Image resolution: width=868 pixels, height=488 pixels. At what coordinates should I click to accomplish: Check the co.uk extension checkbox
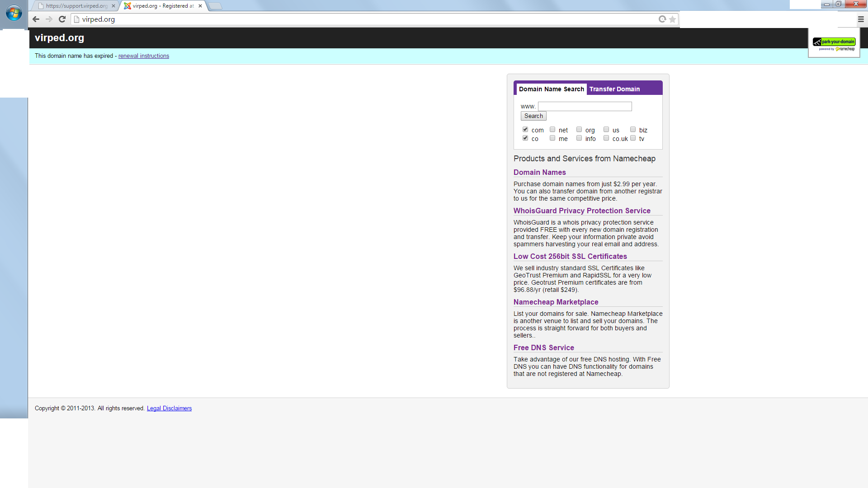(x=606, y=138)
